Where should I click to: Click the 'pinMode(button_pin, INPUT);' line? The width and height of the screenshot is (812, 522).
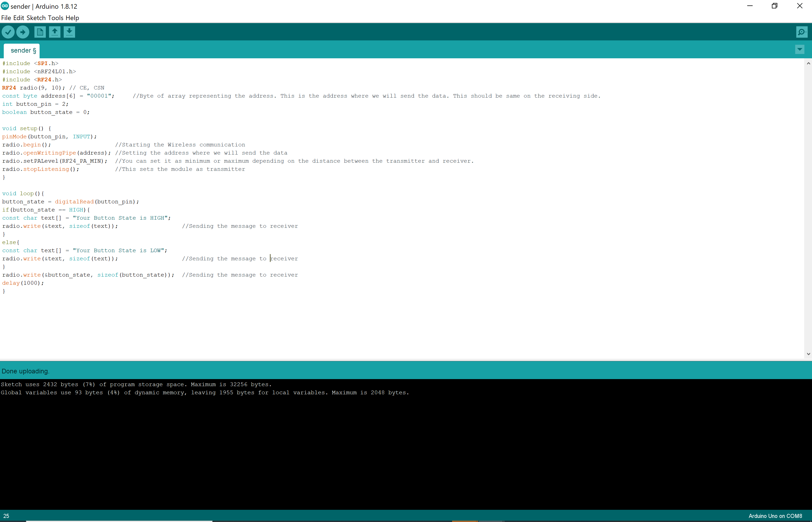(49, 137)
